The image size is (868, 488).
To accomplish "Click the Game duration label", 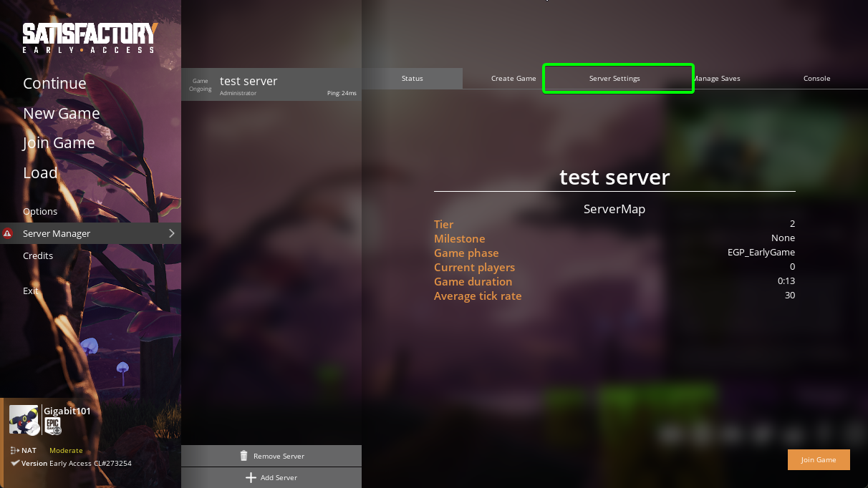I will coord(473,281).
